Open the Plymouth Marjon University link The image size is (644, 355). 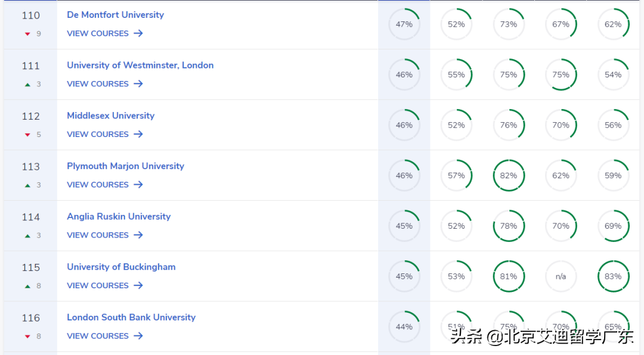[x=125, y=166]
